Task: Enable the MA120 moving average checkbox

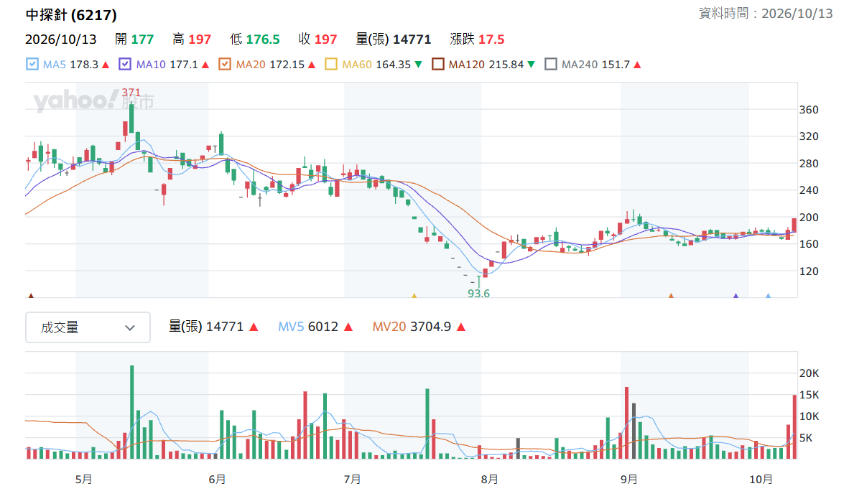Action: (438, 65)
